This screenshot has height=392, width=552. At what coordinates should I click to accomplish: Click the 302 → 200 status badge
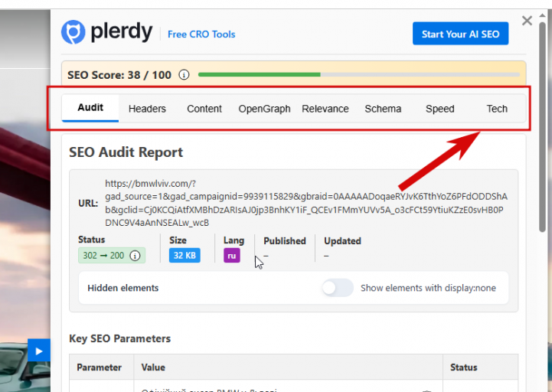pos(112,256)
